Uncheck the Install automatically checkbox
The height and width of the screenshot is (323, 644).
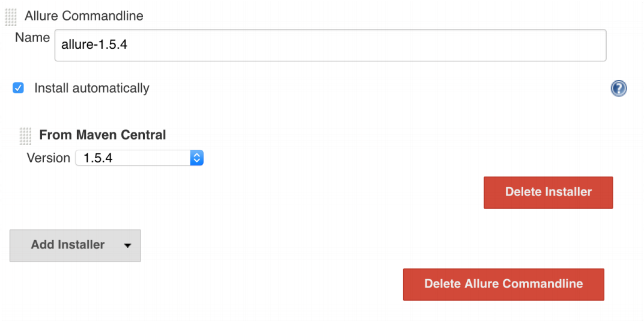[19, 88]
